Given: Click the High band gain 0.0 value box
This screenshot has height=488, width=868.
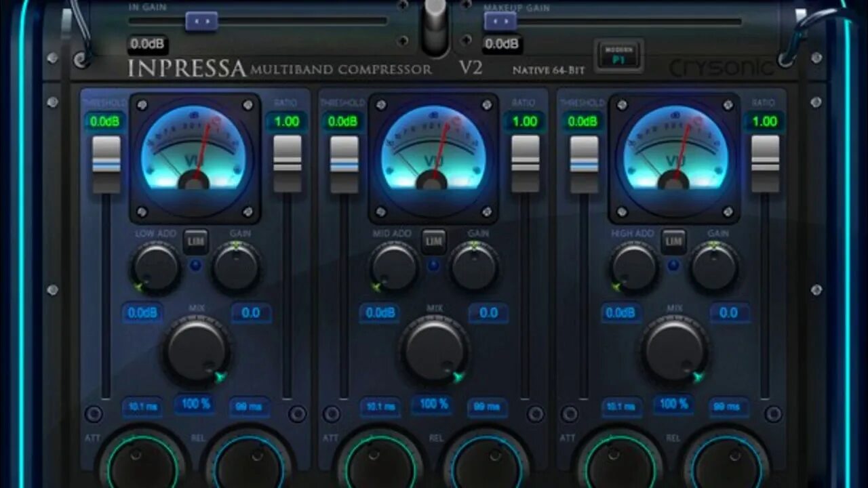Looking at the screenshot, I should click(729, 313).
